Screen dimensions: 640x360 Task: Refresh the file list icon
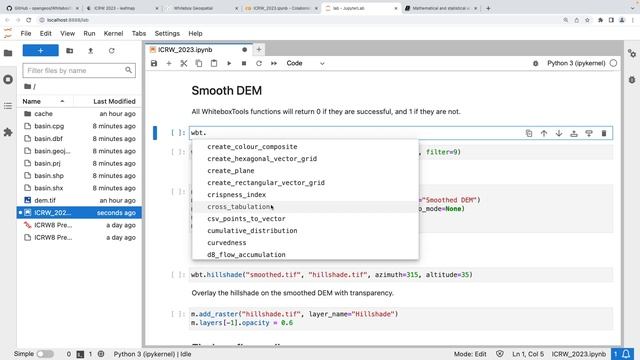111,51
